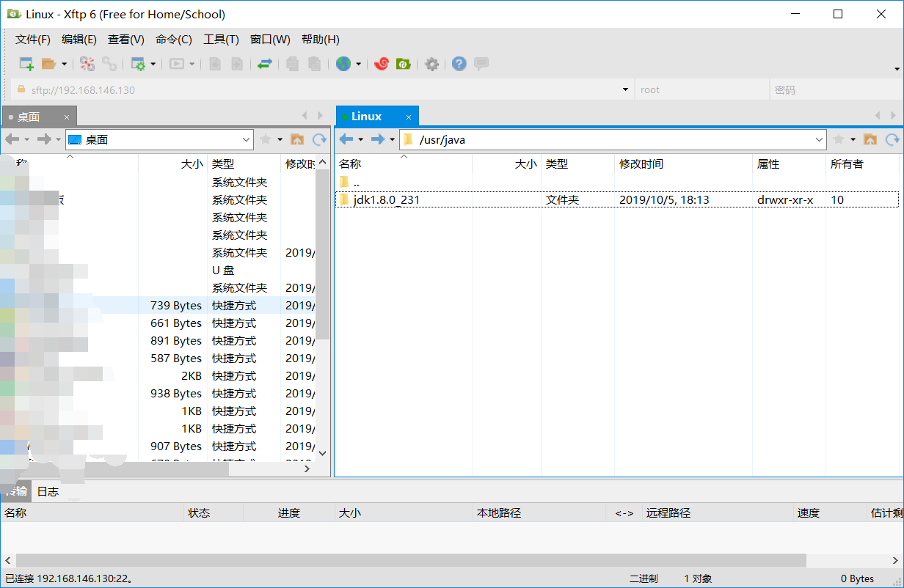Click Back arrow in remote pane
The width and height of the screenshot is (904, 588).
click(346, 139)
